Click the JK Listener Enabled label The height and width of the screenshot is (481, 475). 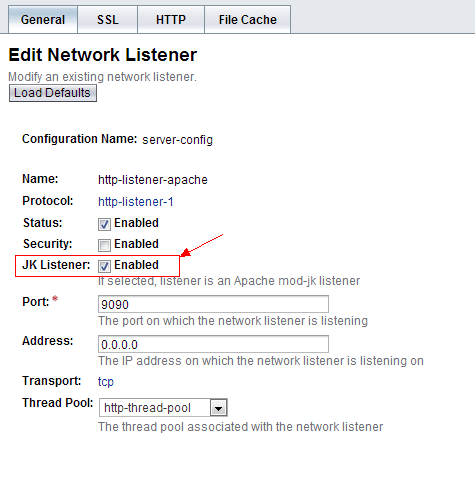136,265
